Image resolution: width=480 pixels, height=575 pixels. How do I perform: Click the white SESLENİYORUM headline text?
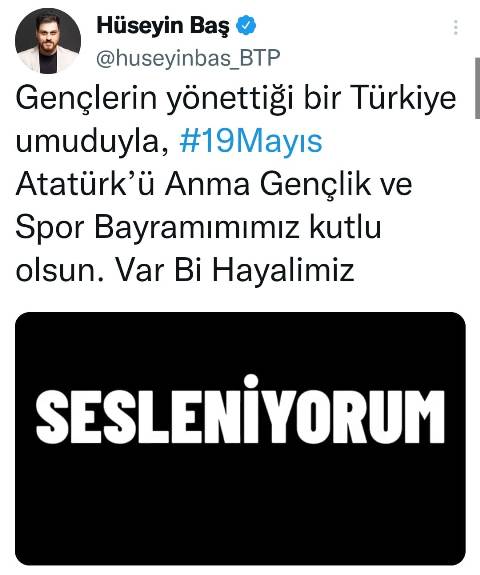click(240, 410)
